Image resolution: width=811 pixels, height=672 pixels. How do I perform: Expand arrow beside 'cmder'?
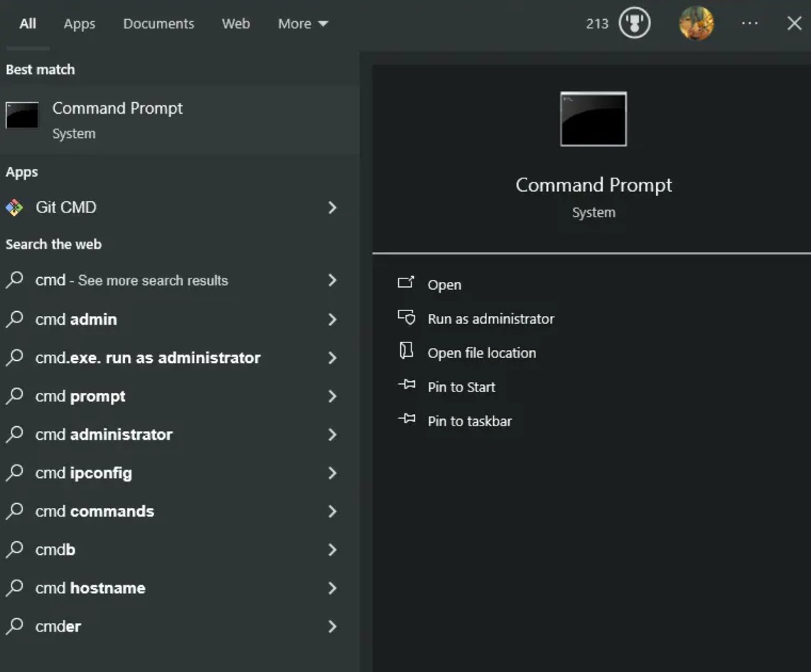pos(332,627)
